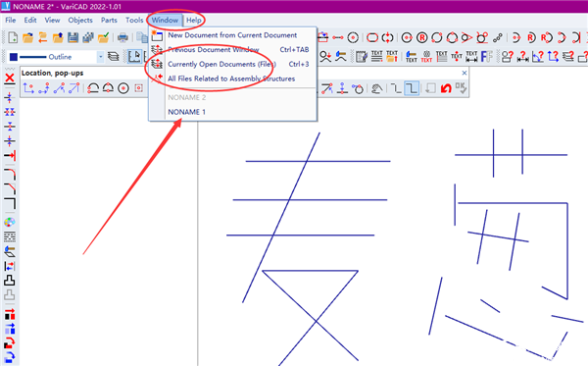Click the New document icon

(13, 37)
